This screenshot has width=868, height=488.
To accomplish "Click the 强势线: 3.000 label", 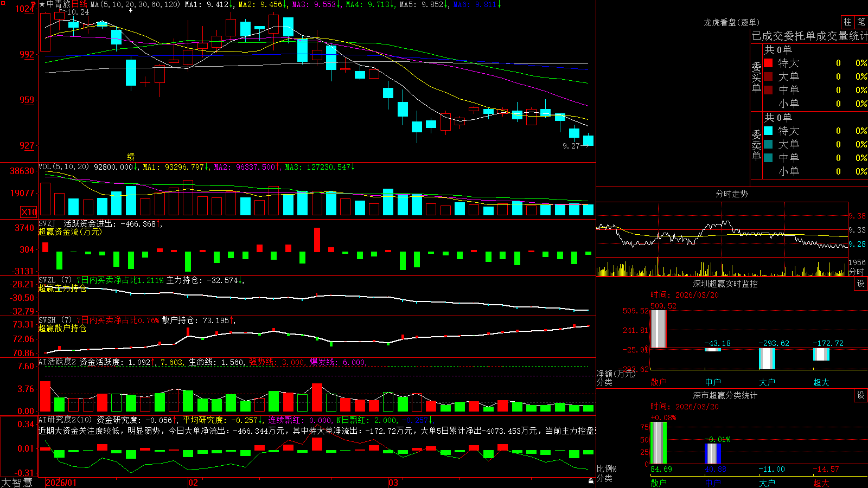I will pos(277,362).
